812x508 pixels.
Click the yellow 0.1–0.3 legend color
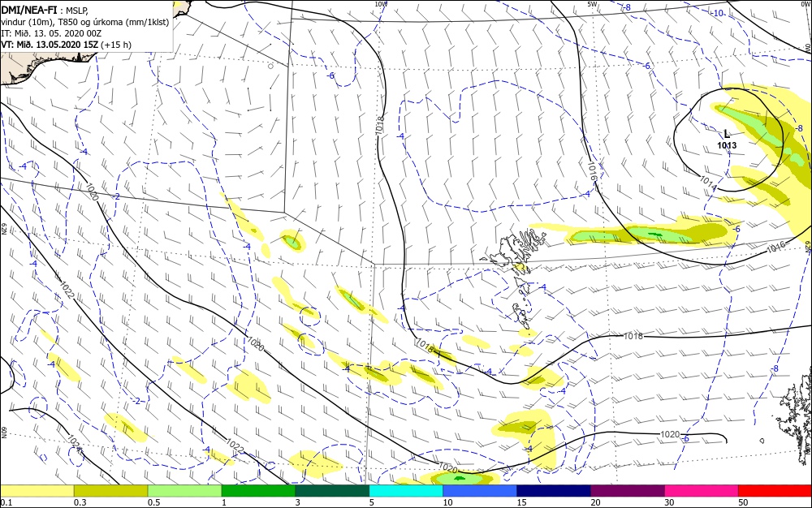[37, 491]
